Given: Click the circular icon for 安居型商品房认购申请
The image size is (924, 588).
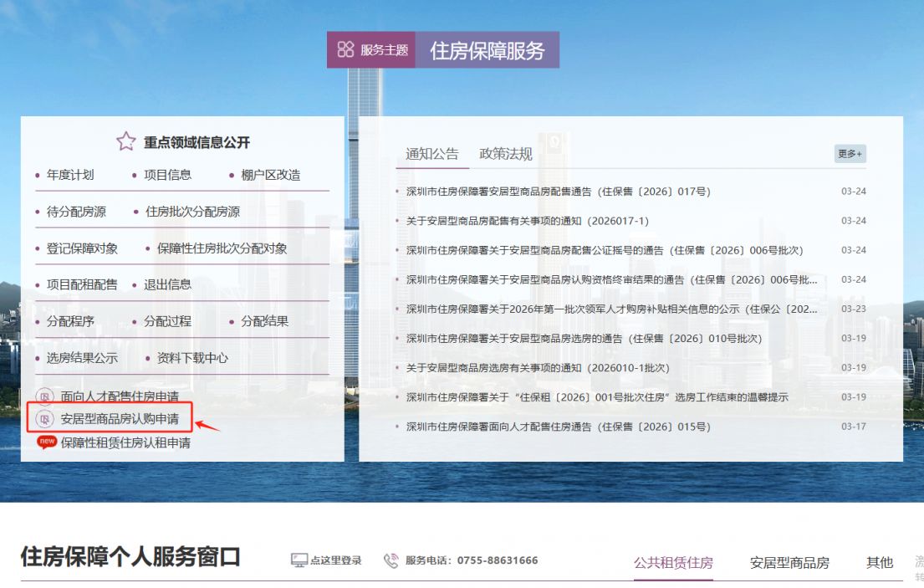Looking at the screenshot, I should (43, 417).
